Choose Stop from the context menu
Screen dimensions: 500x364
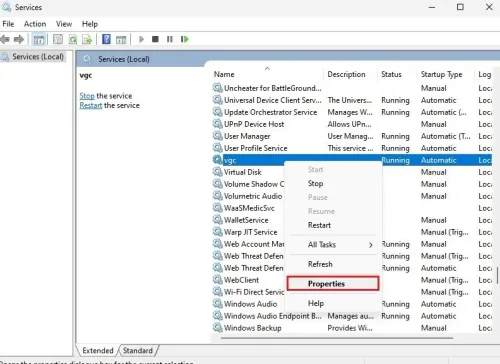(x=315, y=183)
